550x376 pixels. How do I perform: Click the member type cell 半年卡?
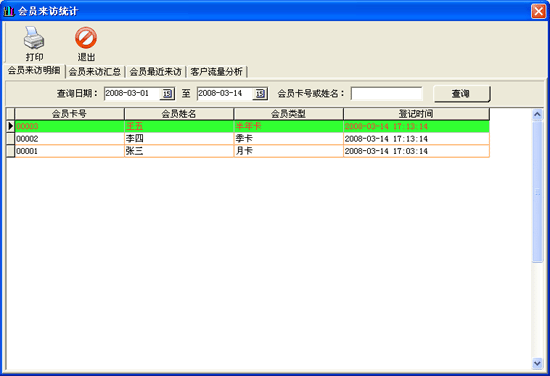pos(288,126)
